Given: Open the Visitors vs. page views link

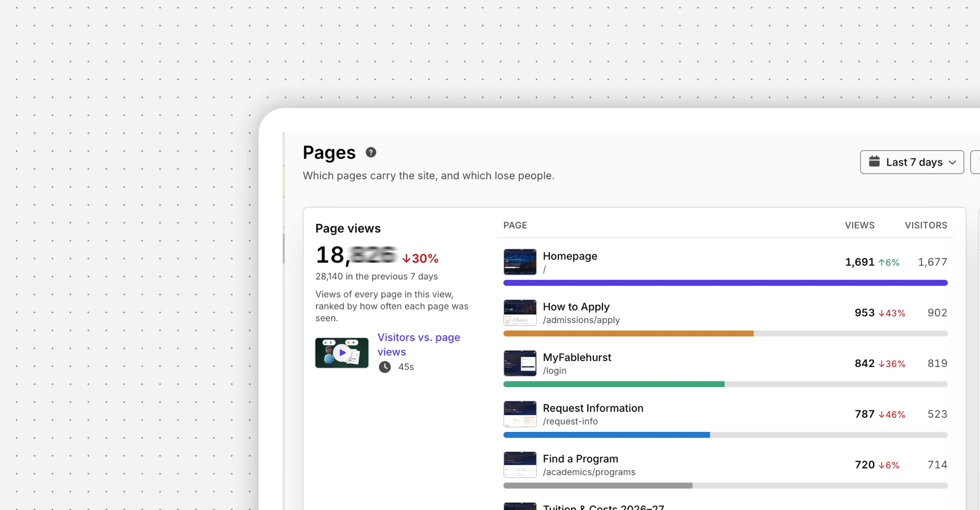Looking at the screenshot, I should tap(419, 344).
